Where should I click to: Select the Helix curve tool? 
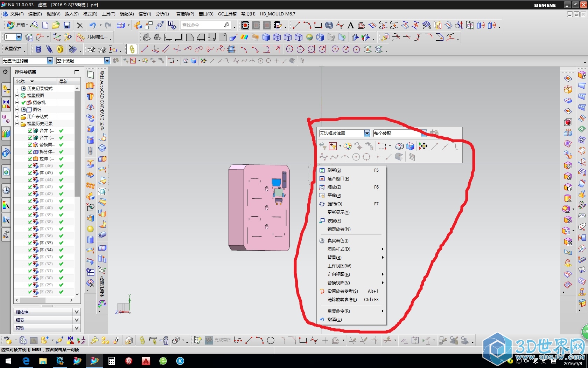[329, 25]
